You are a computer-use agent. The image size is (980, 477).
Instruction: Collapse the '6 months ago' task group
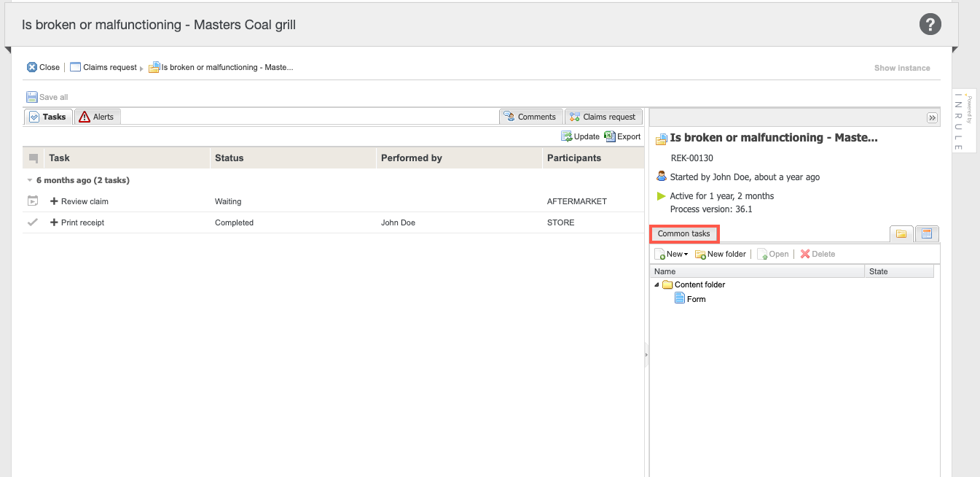30,180
